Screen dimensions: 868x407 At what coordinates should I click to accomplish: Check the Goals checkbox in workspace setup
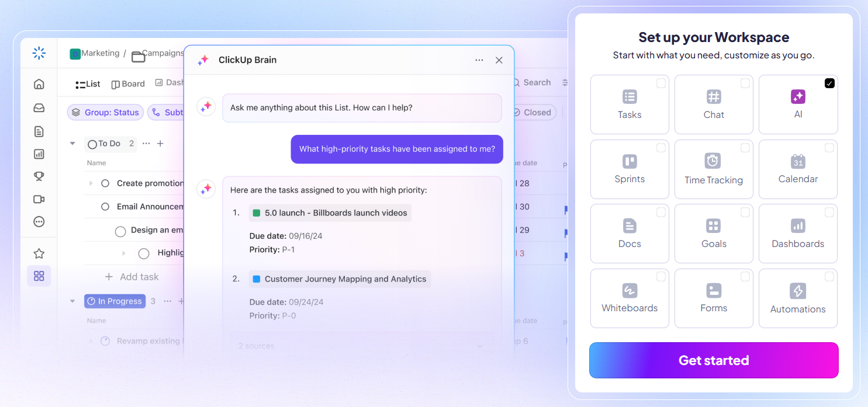[745, 213]
